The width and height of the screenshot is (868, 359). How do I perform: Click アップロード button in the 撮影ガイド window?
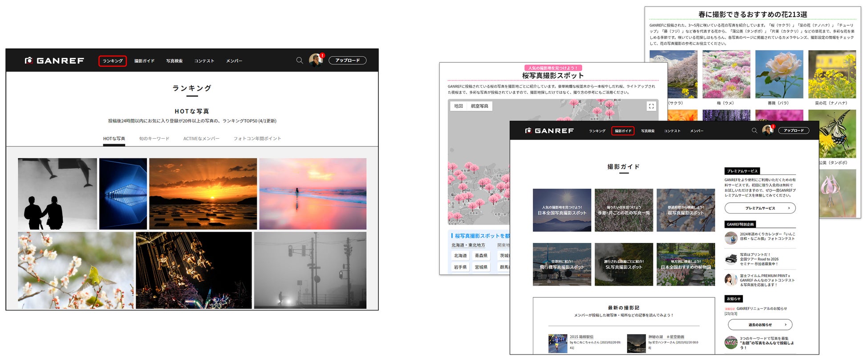(794, 131)
